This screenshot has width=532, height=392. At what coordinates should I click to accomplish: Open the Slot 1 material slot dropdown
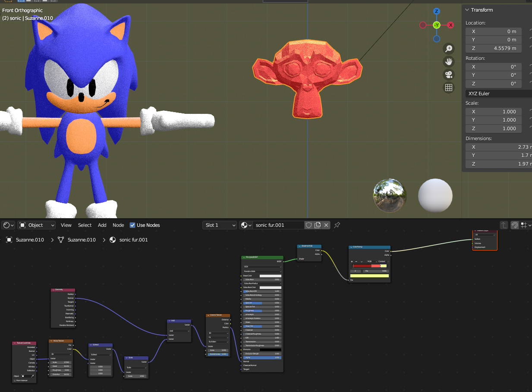point(220,225)
